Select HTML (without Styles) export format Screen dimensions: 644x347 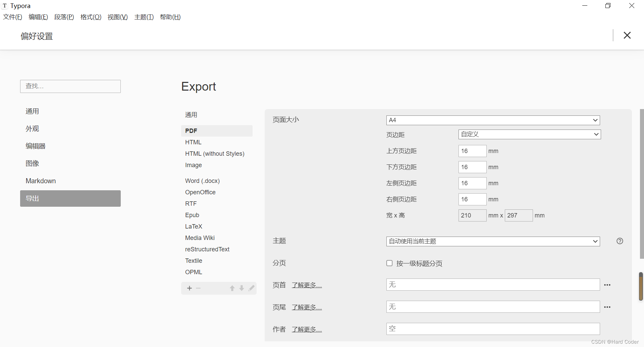point(217,154)
